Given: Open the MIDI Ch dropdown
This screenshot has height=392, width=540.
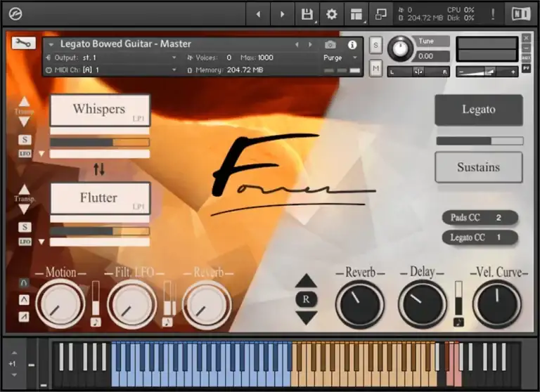Looking at the screenshot, I should tap(174, 70).
